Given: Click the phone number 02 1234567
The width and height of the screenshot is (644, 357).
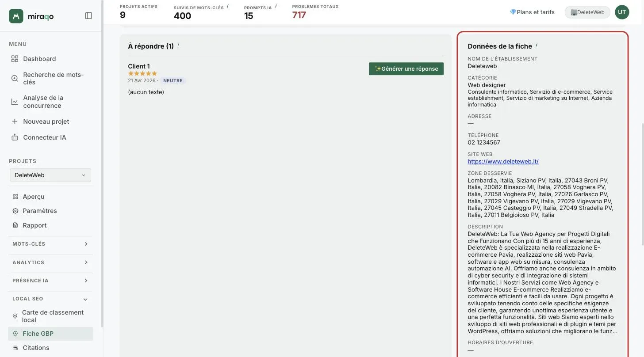Looking at the screenshot, I should [x=484, y=142].
